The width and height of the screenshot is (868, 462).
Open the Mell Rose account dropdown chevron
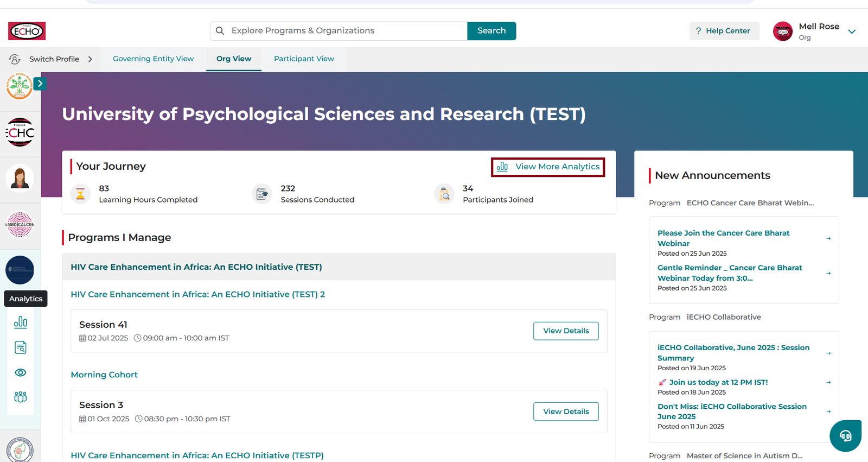click(x=852, y=31)
